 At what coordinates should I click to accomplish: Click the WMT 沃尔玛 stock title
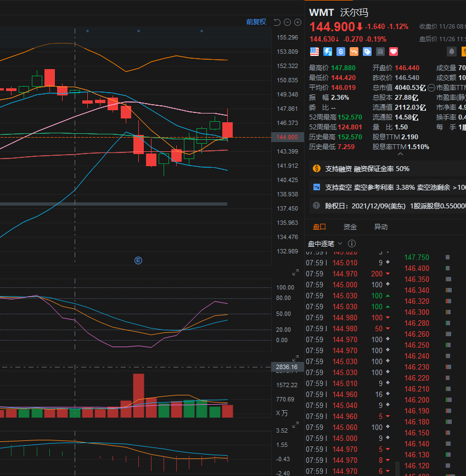(339, 13)
